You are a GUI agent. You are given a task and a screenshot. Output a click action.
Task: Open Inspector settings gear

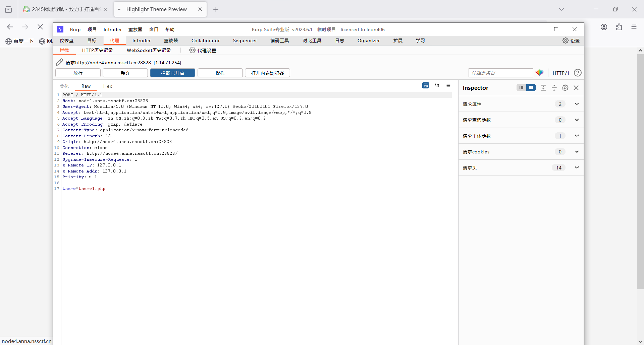tap(565, 88)
